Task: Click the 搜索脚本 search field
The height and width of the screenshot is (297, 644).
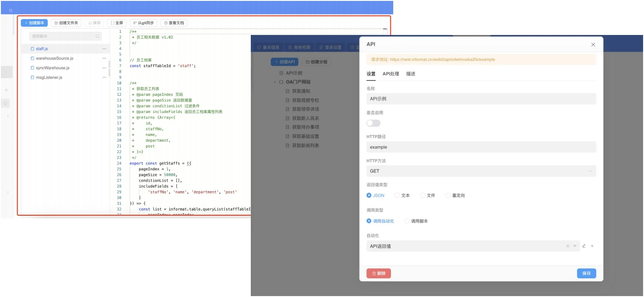Action: 65,36
